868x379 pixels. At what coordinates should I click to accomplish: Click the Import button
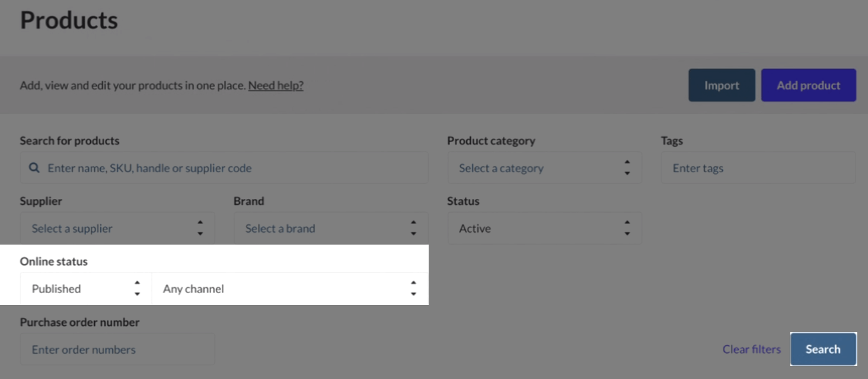point(722,85)
